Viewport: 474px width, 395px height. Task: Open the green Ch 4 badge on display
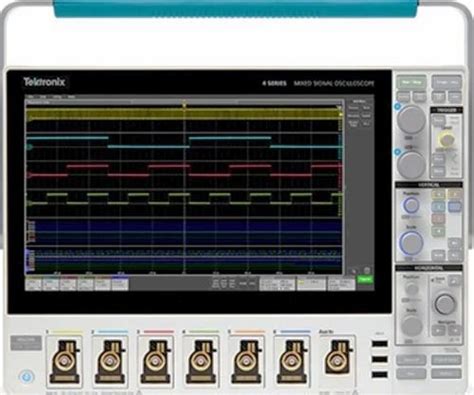point(85,284)
